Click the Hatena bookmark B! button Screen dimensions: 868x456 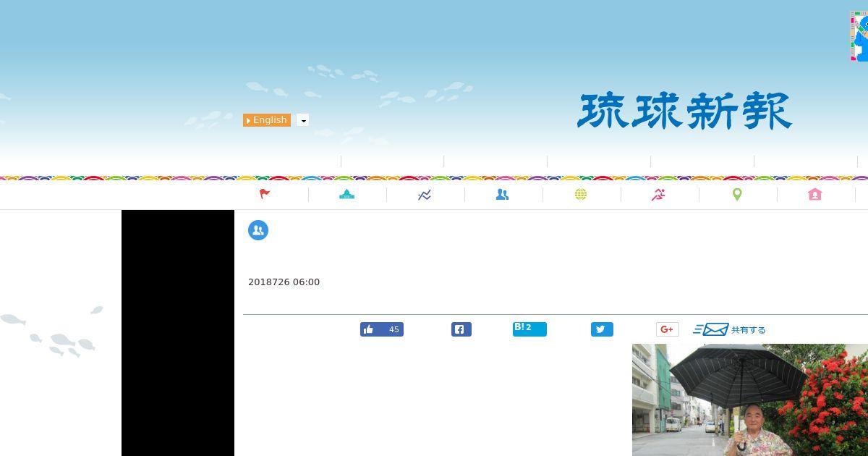pos(529,329)
